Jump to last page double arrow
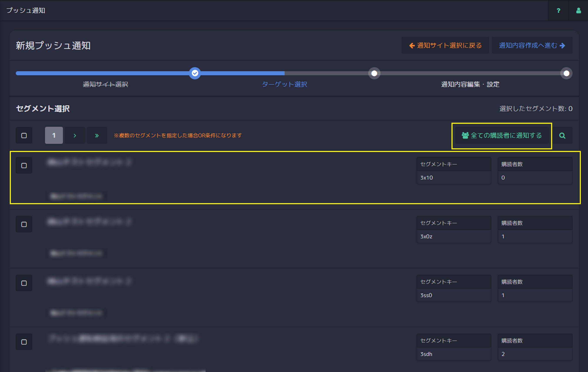The image size is (588, 372). point(97,136)
